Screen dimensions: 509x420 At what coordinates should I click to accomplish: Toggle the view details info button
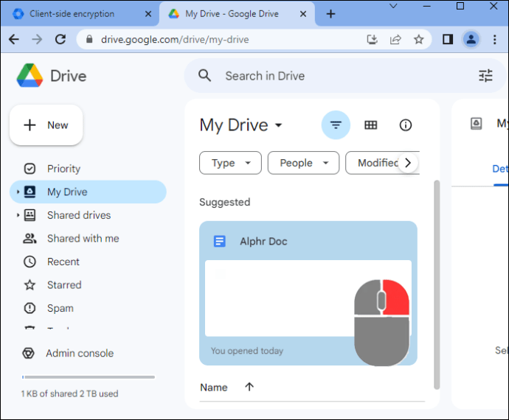tap(406, 125)
